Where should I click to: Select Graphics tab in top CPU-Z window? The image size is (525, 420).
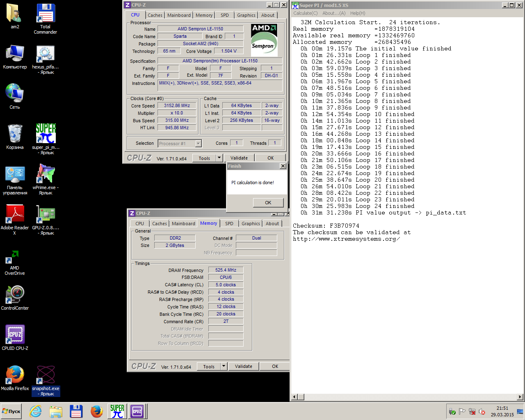(246, 15)
